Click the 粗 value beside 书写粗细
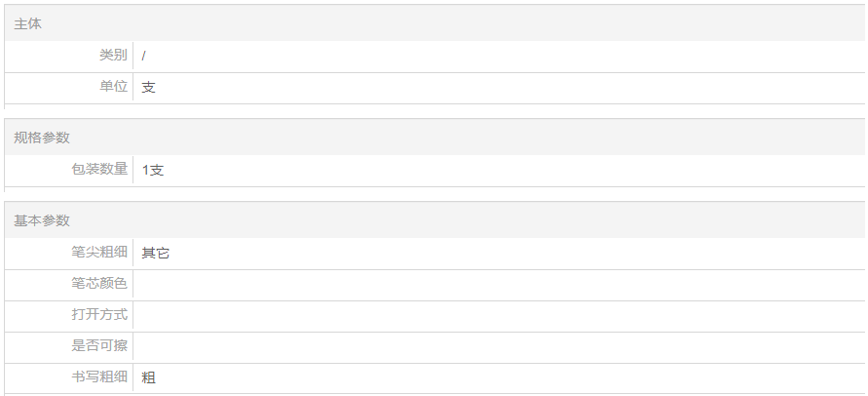Viewport: 868px width, 396px height. click(x=148, y=377)
